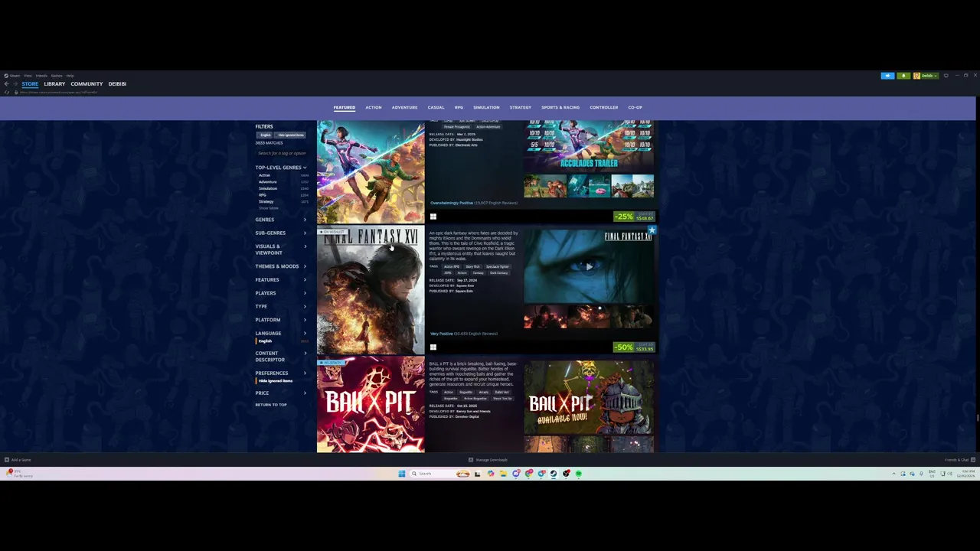Select the ADVENTURE category tab

coord(404,107)
